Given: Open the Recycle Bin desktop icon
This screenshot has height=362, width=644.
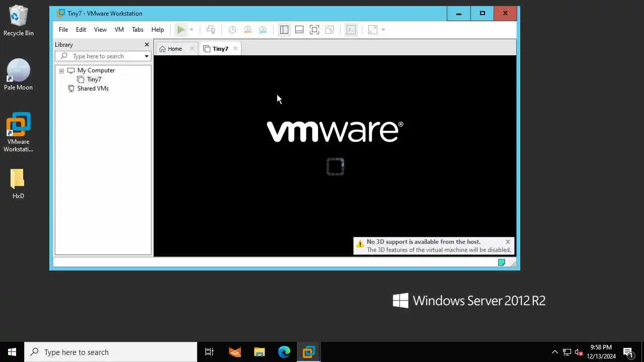Looking at the screenshot, I should (x=18, y=21).
